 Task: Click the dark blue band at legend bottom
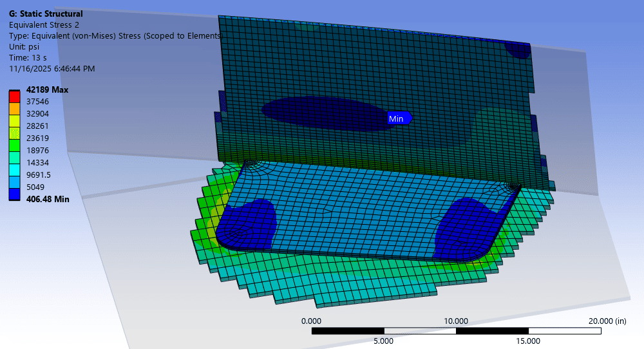[x=14, y=193]
